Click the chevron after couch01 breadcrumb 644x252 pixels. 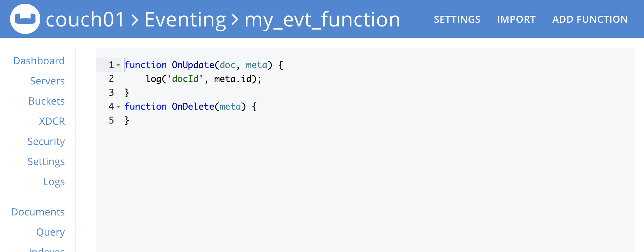[135, 20]
